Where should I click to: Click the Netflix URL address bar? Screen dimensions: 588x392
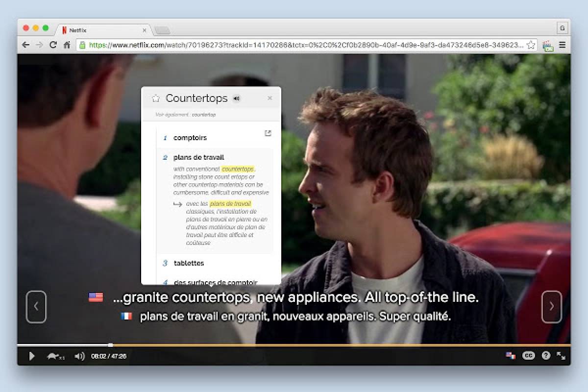click(x=306, y=45)
